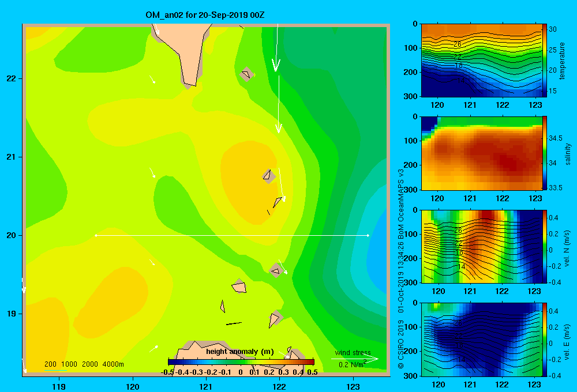
Task: Click the '200 1000 2000 4000m' depth legend
Action: 84,364
